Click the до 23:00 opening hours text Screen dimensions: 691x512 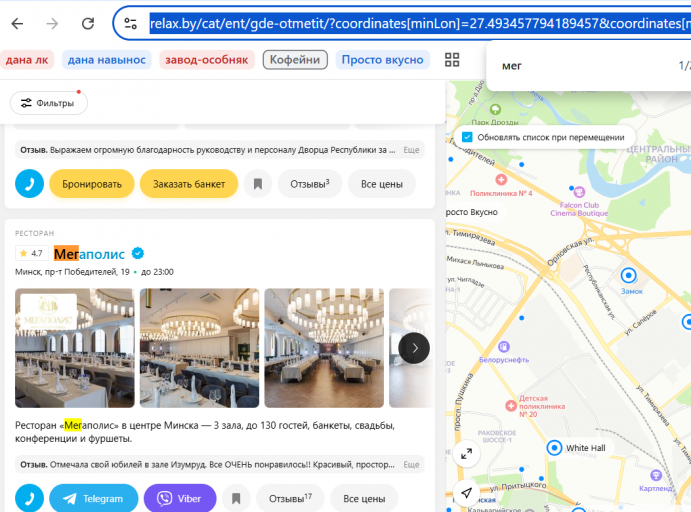[157, 272]
